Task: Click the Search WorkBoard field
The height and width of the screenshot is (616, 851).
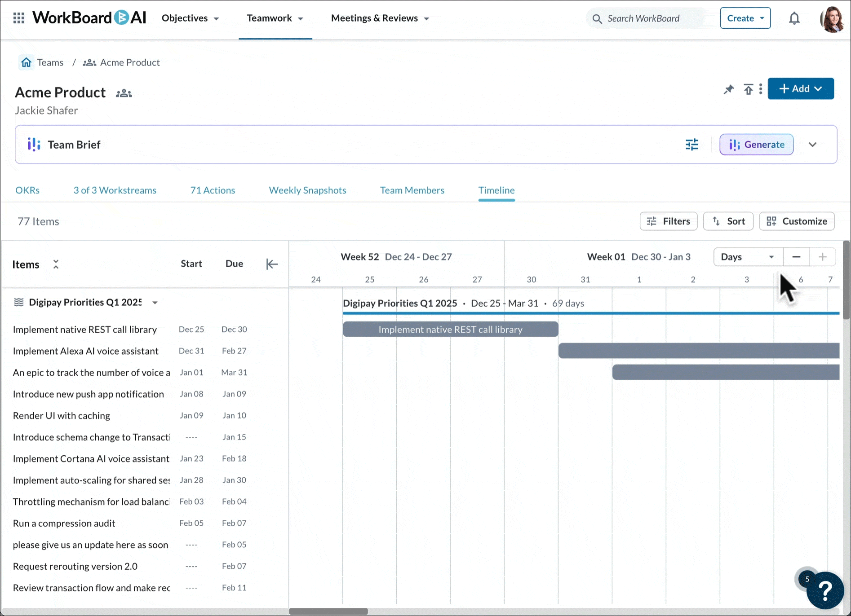Action: (643, 18)
